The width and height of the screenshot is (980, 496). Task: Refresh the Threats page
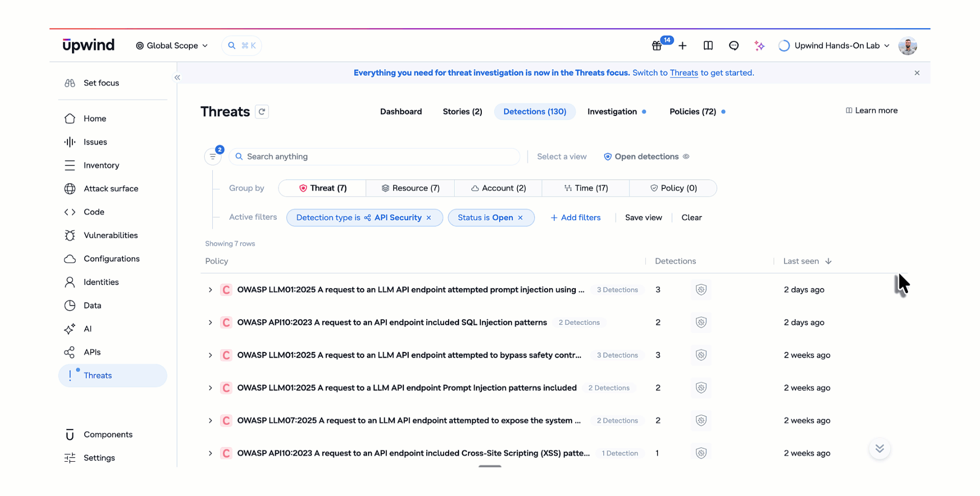tap(262, 111)
